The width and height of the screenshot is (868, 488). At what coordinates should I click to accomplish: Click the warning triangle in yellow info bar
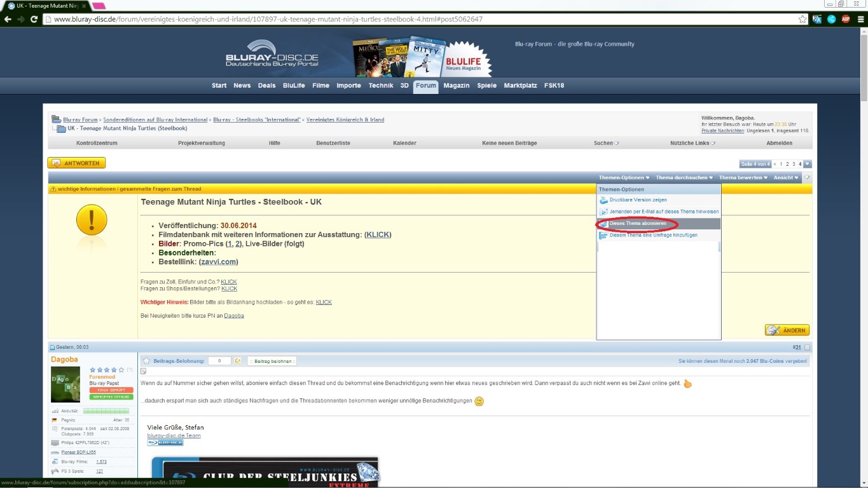[53, 189]
